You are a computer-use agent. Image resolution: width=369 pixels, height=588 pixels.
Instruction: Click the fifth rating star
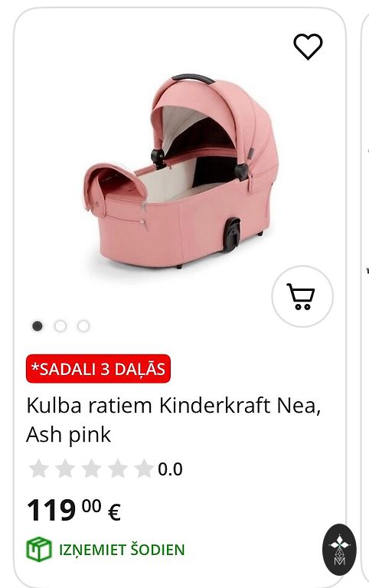[x=144, y=469]
